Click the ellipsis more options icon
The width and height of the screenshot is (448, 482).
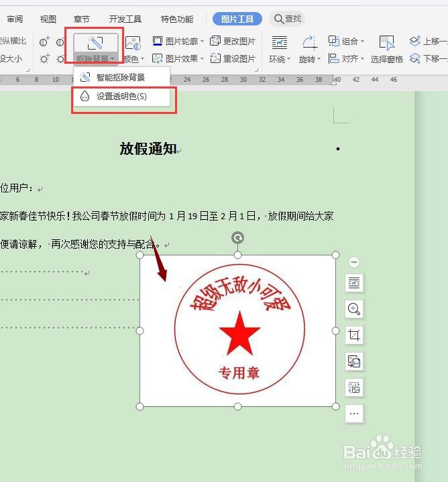pos(354,414)
